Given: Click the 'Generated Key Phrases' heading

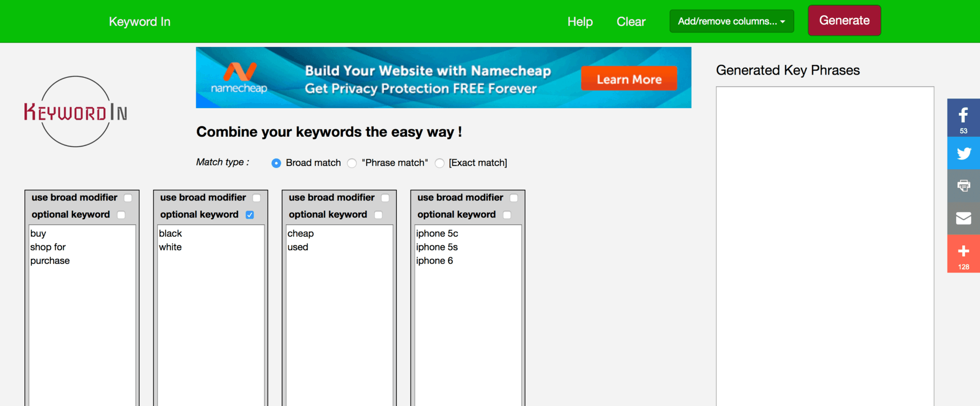Looking at the screenshot, I should pyautogui.click(x=788, y=70).
